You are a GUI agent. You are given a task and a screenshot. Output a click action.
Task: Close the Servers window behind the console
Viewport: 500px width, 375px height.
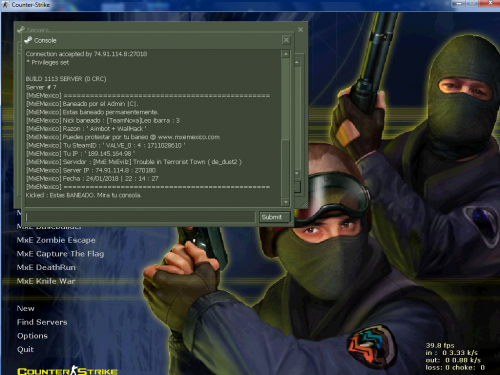click(x=300, y=30)
